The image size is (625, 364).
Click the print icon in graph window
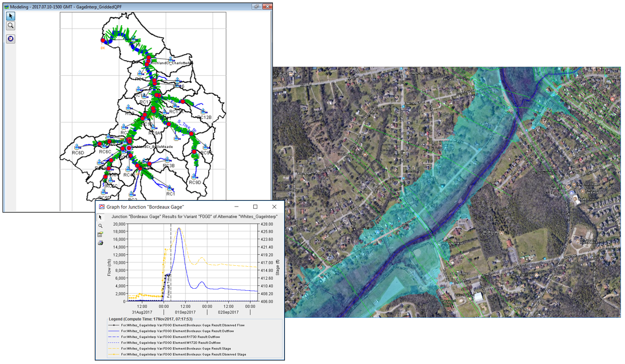pos(100,243)
